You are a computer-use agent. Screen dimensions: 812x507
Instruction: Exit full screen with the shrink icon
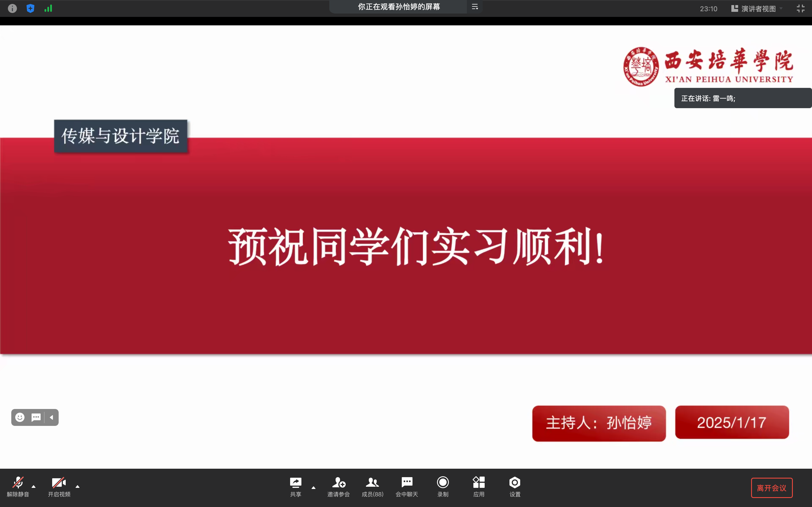click(x=801, y=8)
